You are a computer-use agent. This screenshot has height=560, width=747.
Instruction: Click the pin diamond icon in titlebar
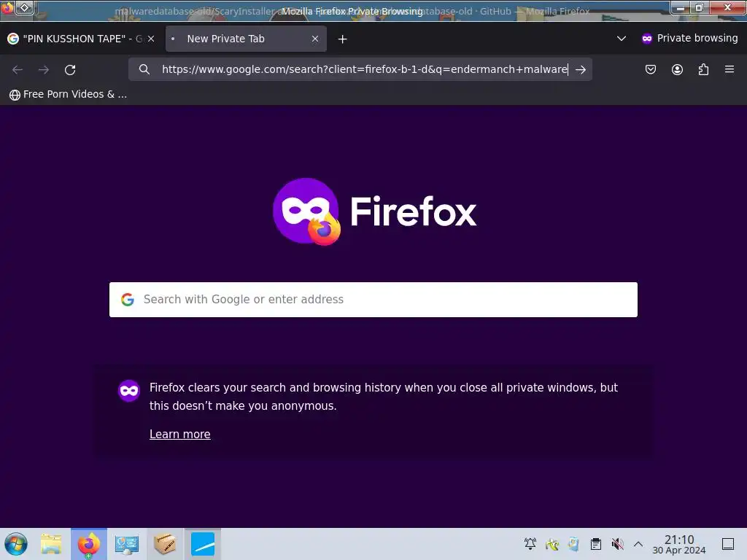click(24, 7)
